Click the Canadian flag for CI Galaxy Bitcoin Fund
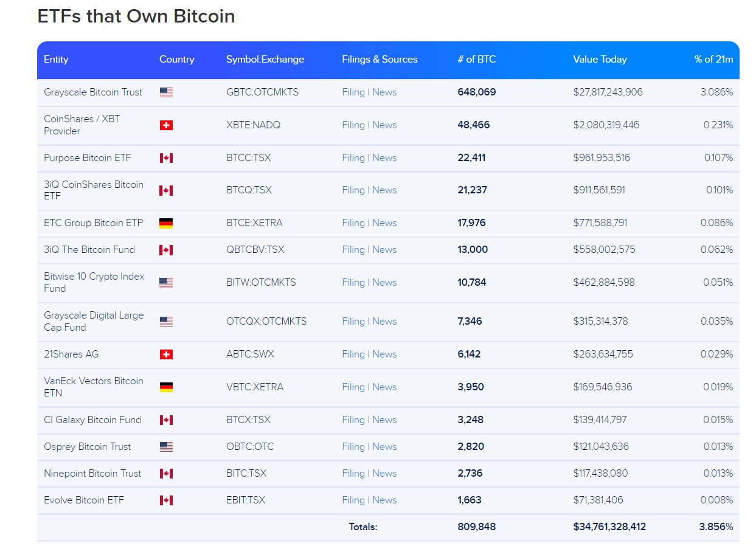The image size is (756, 549). click(166, 420)
